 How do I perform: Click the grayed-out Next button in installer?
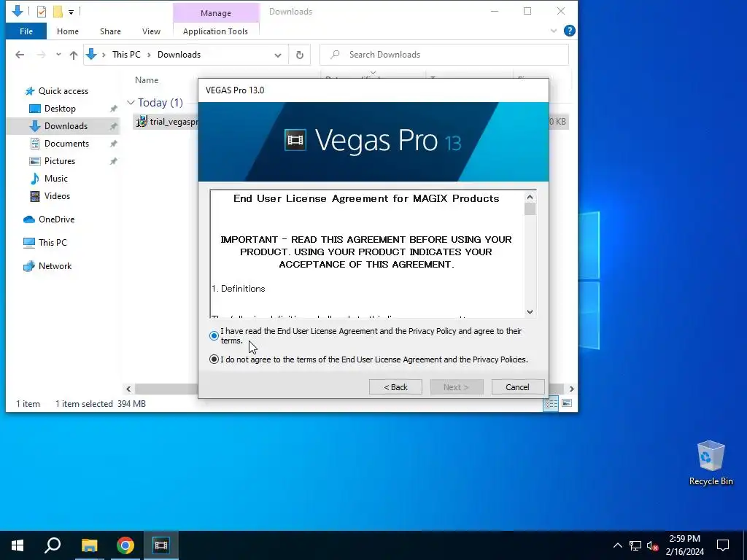pos(457,387)
